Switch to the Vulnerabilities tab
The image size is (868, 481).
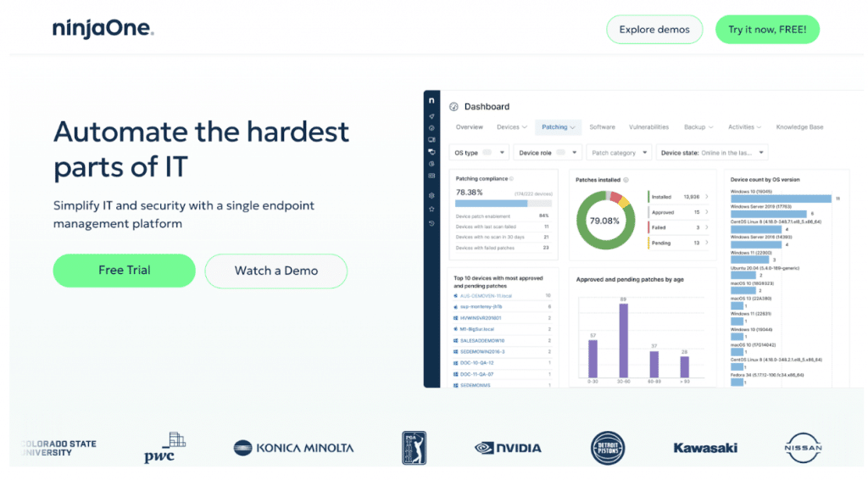tap(648, 127)
